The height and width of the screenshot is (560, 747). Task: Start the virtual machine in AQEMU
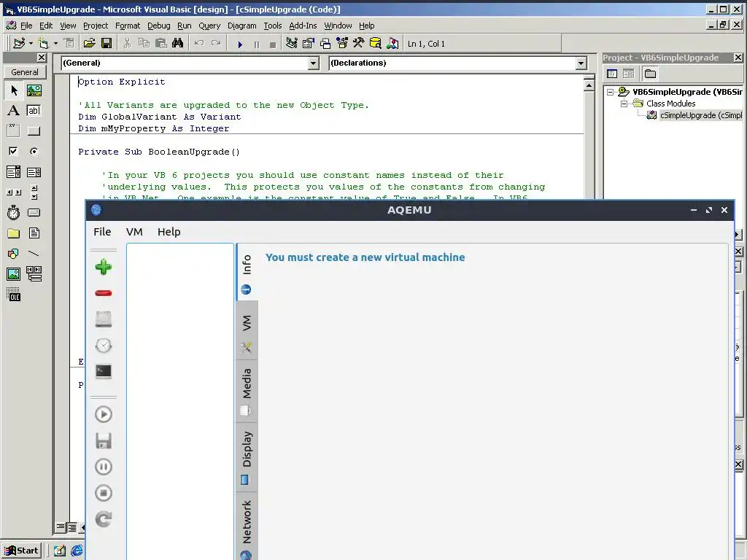click(104, 414)
